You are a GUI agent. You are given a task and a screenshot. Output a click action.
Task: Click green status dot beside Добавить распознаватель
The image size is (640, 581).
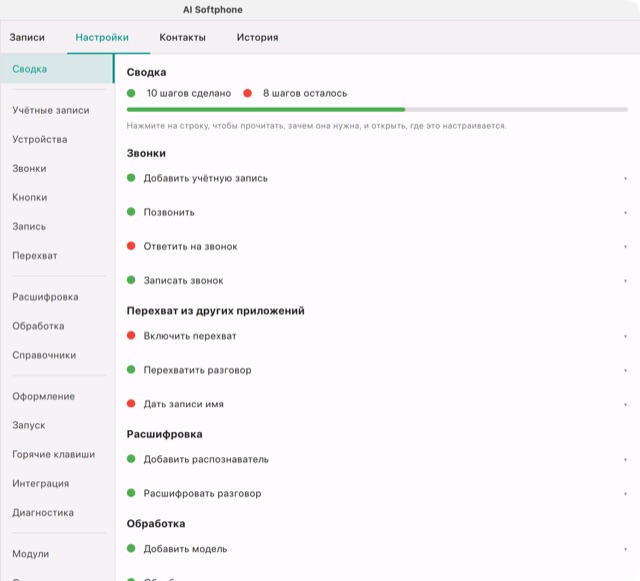131,459
